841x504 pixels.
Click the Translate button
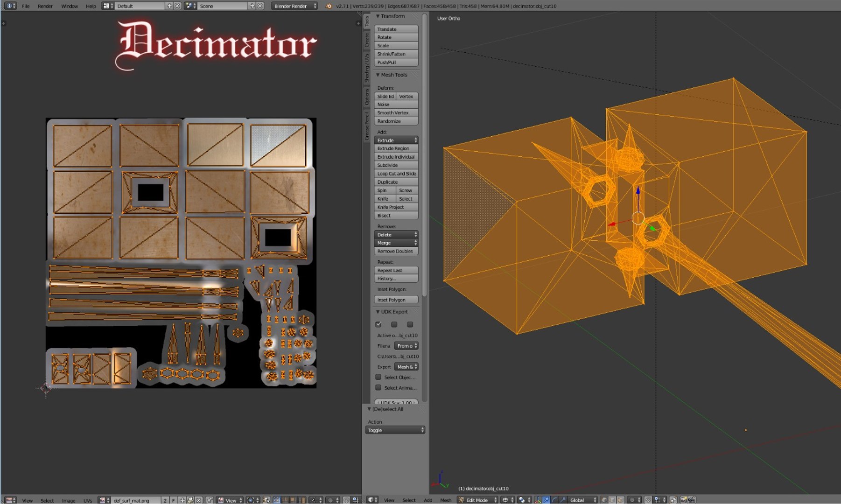(396, 29)
